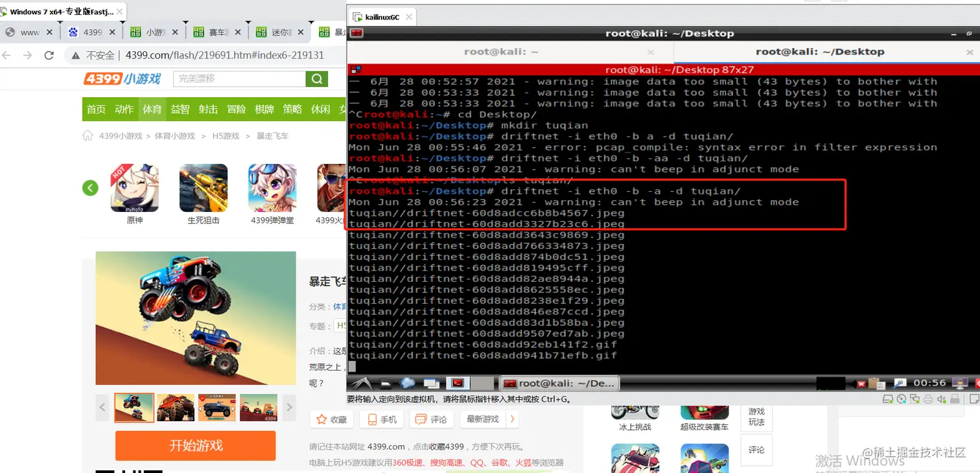Image resolution: width=980 pixels, height=473 pixels.
Task: Click the red terminal launcher in Kali panel
Action: click(x=457, y=383)
